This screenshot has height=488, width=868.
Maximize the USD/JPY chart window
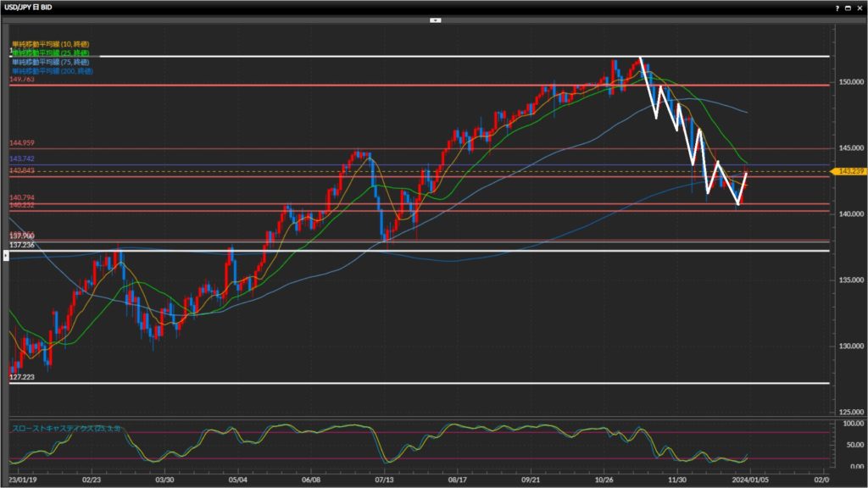click(x=848, y=7)
